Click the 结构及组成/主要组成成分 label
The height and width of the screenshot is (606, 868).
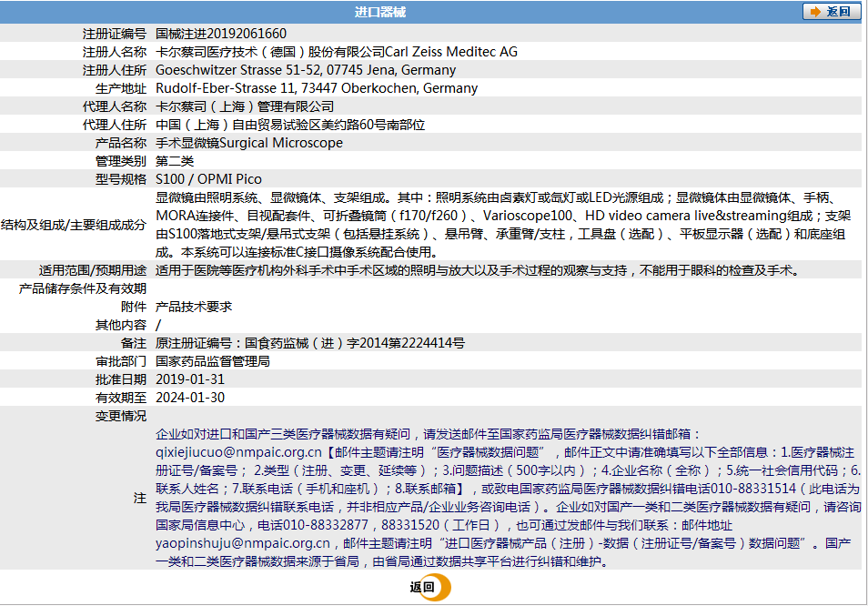(x=73, y=225)
